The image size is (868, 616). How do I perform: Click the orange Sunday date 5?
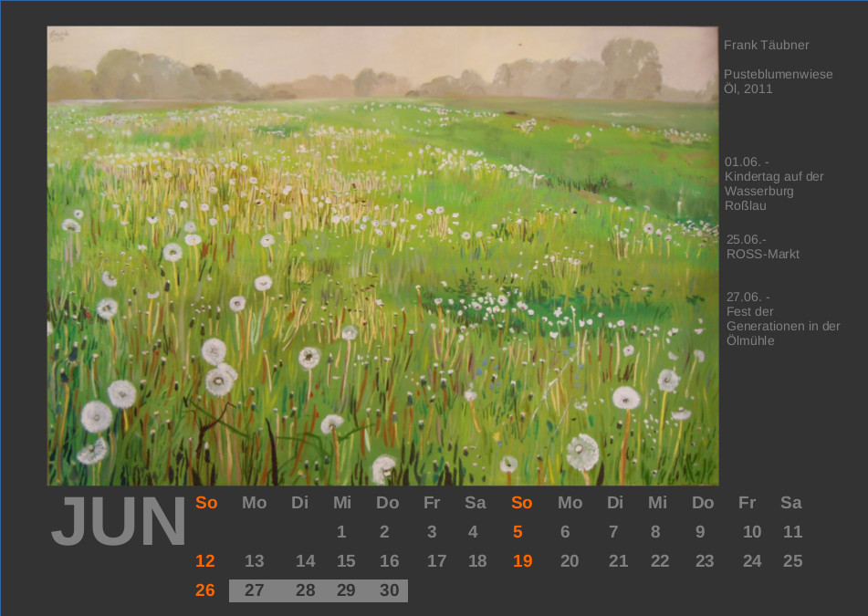click(x=518, y=532)
